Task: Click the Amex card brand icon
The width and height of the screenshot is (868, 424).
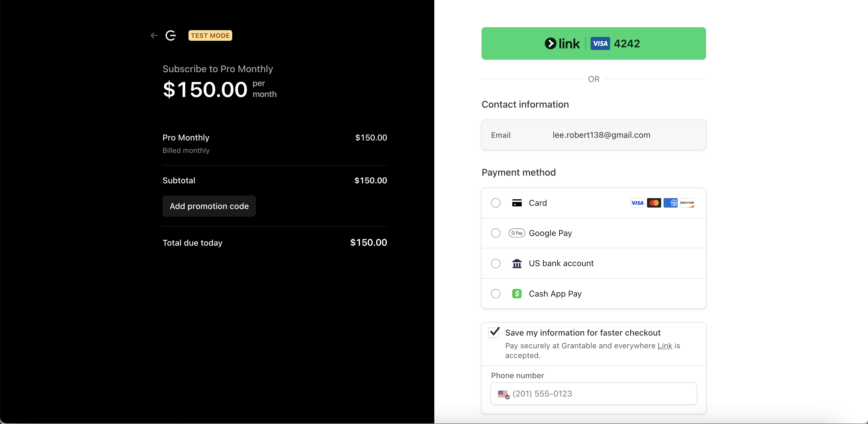Action: tap(671, 203)
